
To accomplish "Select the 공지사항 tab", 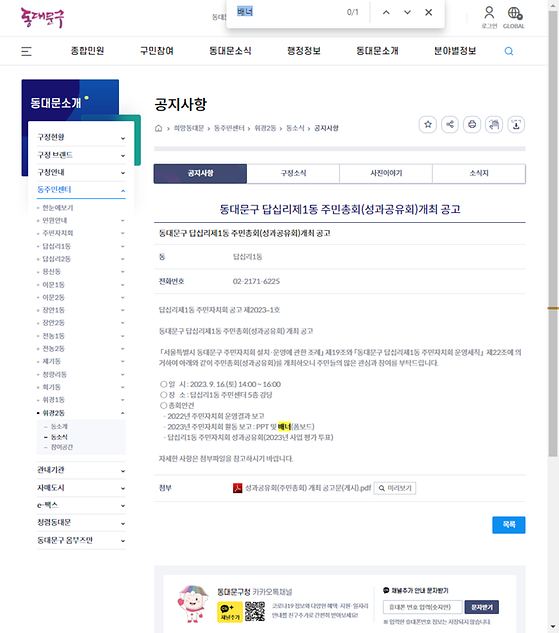I will pos(200,174).
